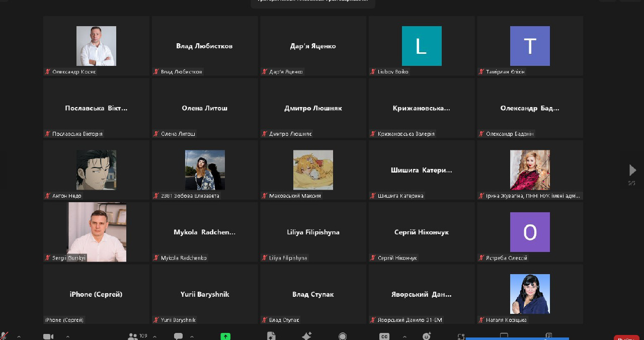The height and width of the screenshot is (340, 644).
Task: Open the Notes icon in the toolbar
Action: pyautogui.click(x=549, y=336)
